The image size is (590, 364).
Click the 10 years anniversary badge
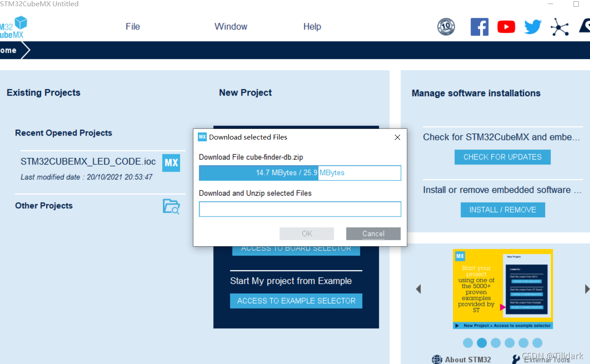point(446,27)
